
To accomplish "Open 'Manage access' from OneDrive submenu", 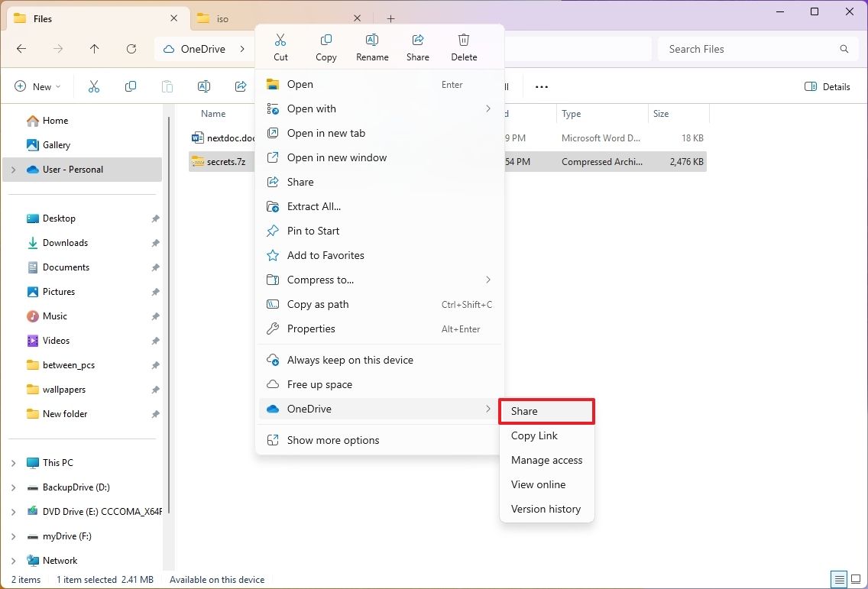I will 546,460.
